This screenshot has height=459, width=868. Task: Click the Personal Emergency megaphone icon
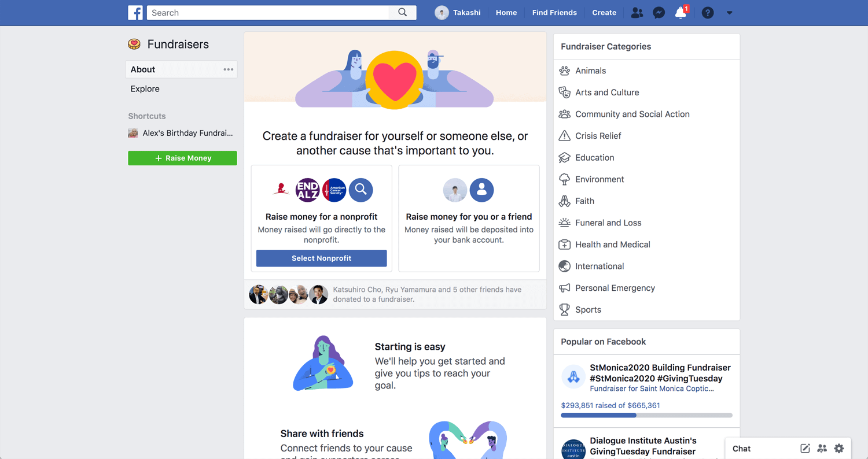point(564,288)
